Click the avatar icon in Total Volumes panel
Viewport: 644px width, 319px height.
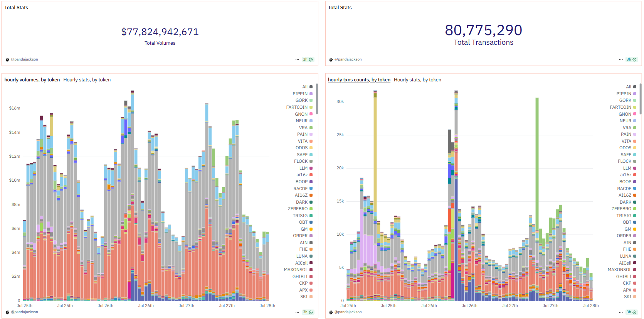coord(7,59)
